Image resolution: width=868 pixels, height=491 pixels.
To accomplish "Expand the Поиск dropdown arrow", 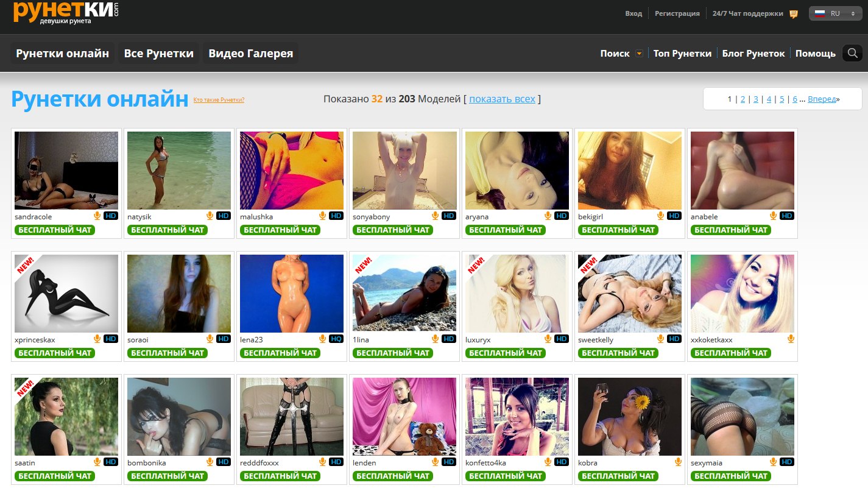I will pos(639,54).
